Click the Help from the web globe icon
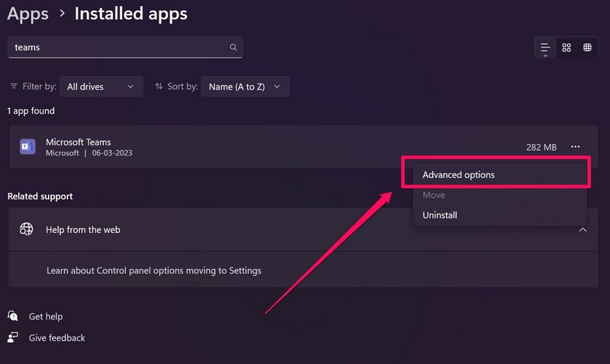This screenshot has width=610, height=364. pyautogui.click(x=27, y=229)
